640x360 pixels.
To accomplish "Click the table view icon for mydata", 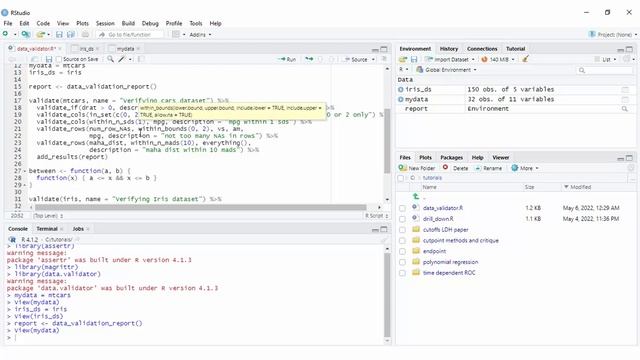I will point(625,99).
